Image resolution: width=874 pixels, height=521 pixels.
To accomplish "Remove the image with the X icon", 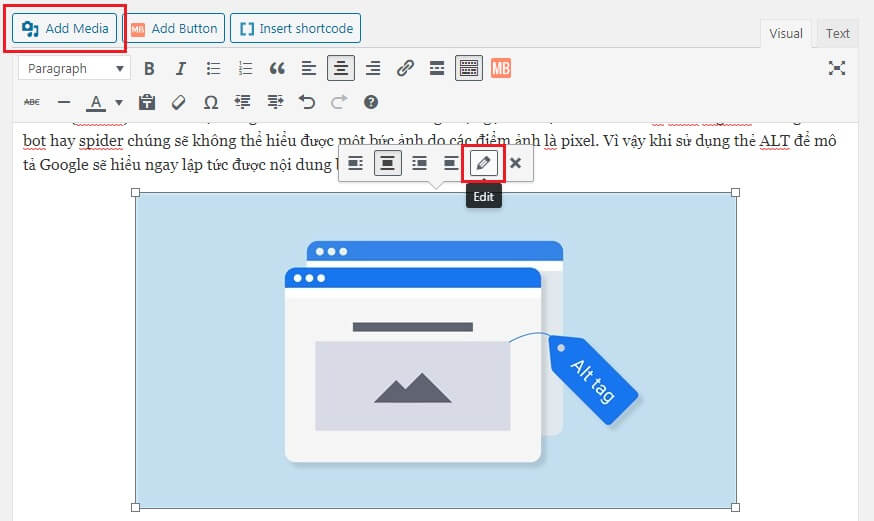I will pyautogui.click(x=516, y=163).
